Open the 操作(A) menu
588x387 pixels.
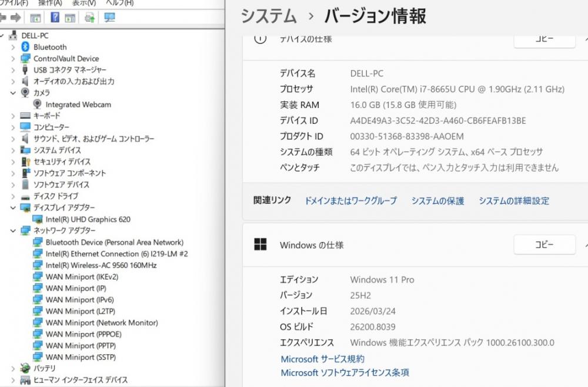50,2
